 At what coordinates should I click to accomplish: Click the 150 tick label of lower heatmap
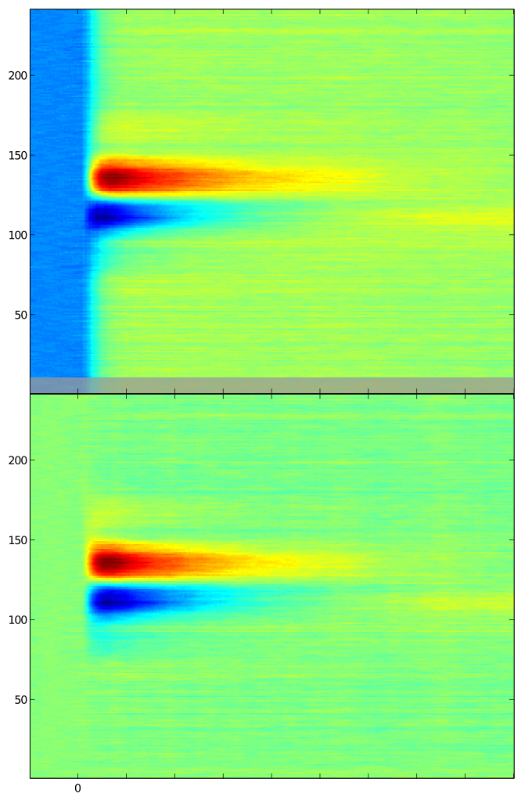click(x=18, y=540)
